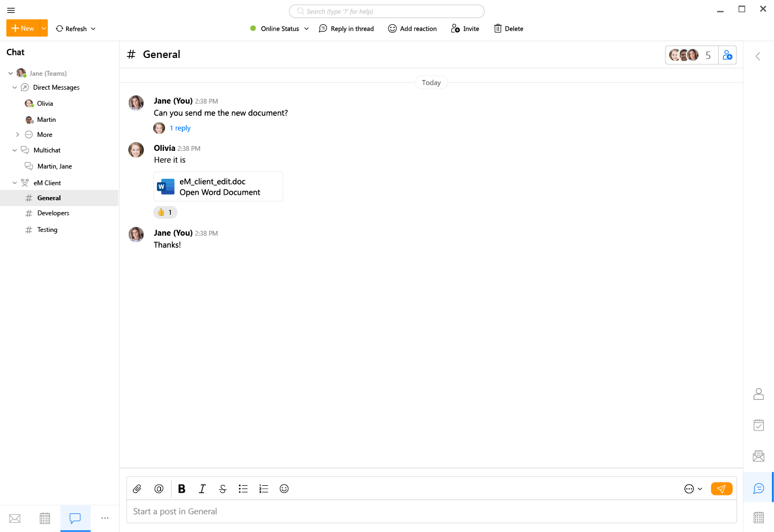Click the thumbs-up reaction on Olivia's message
Viewport: 774px width, 532px height.
[x=165, y=213]
